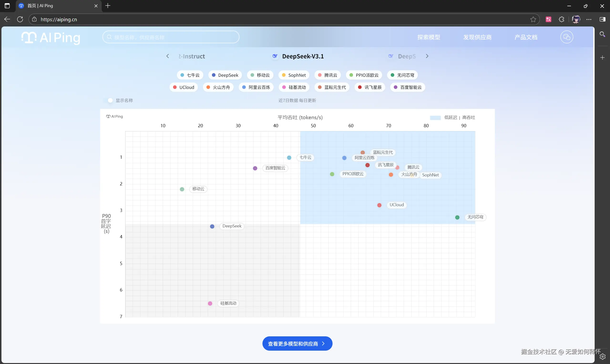Image resolution: width=610 pixels, height=364 pixels.
Task: Open browser settings and more menu
Action: click(x=589, y=19)
